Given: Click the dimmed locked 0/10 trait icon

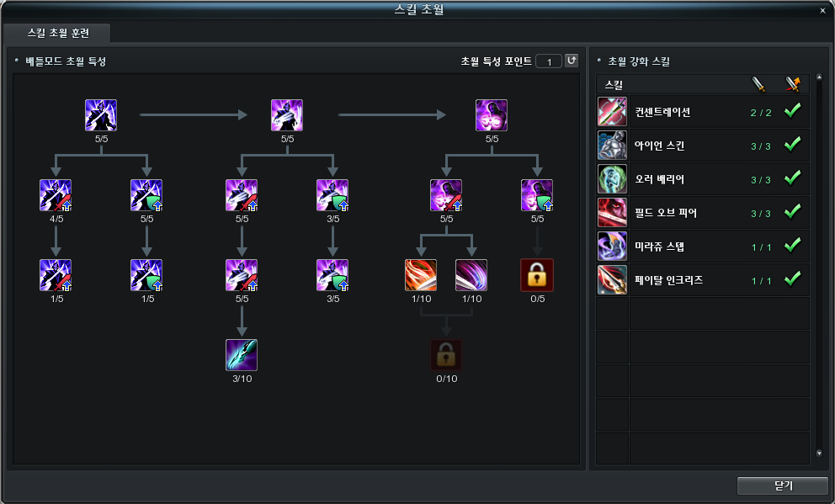Looking at the screenshot, I should pos(446,355).
